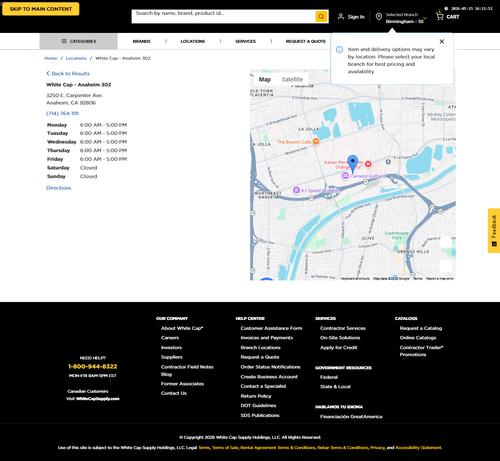Click the K1 Speed Anaheim map marker

(x=296, y=190)
